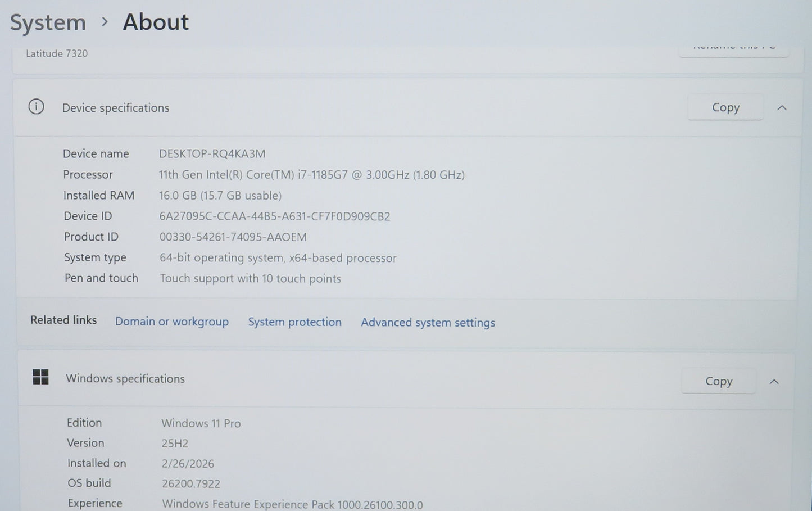Screen dimensions: 812x511
Task: Copy the device specifications
Action: 725,107
